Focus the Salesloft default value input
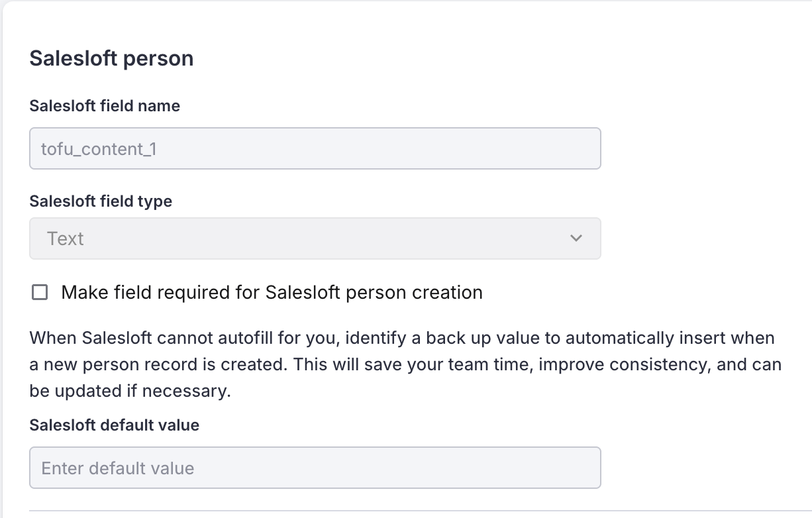Image resolution: width=812 pixels, height=518 pixels. coord(315,468)
